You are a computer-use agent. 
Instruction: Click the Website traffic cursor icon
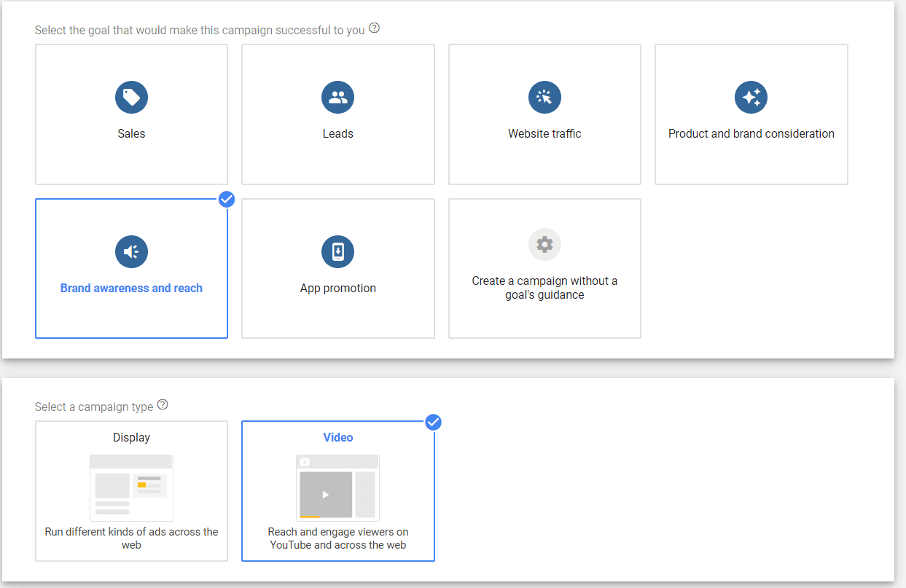click(544, 97)
